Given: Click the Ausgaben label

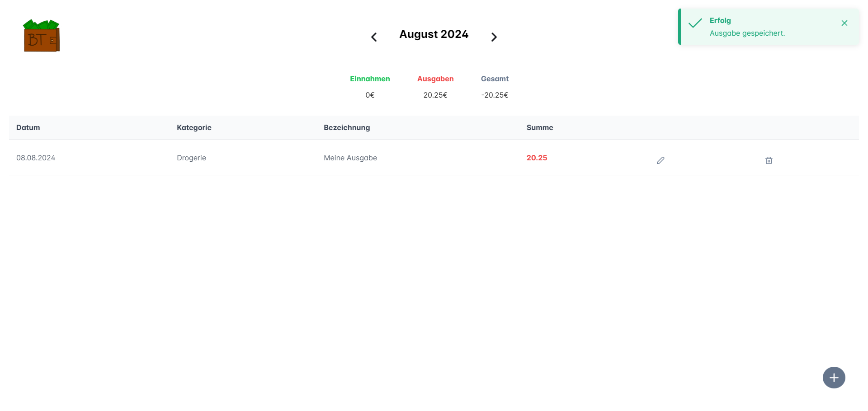Looking at the screenshot, I should tap(435, 79).
